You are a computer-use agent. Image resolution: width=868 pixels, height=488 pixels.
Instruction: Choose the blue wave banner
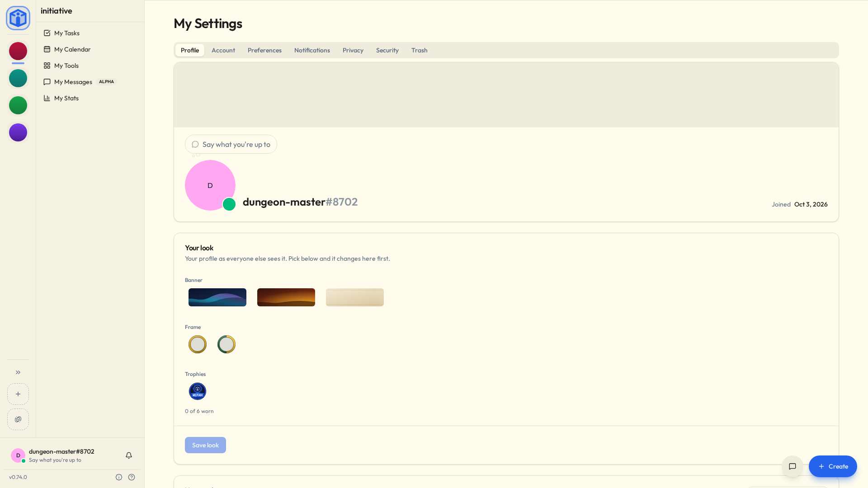coord(217,297)
